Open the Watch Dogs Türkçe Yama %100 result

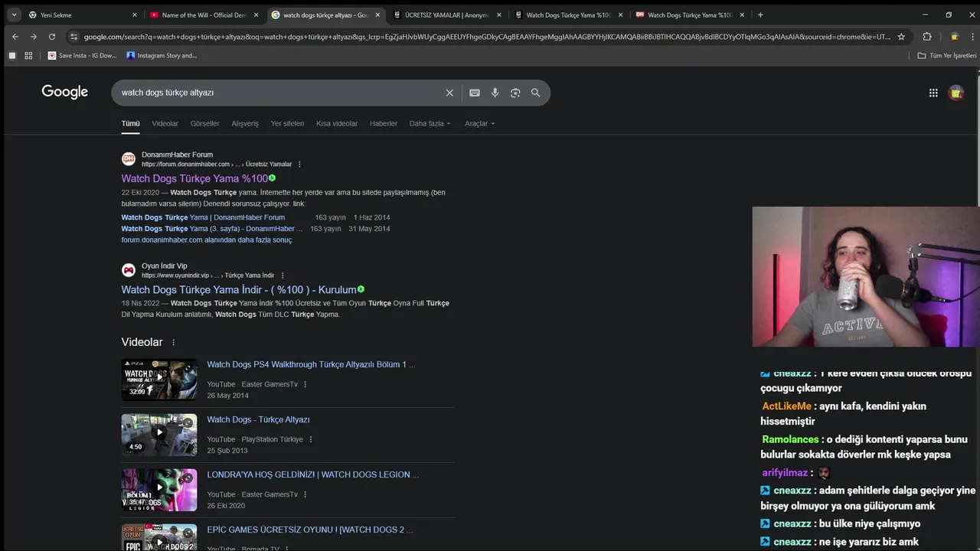pyautogui.click(x=194, y=178)
